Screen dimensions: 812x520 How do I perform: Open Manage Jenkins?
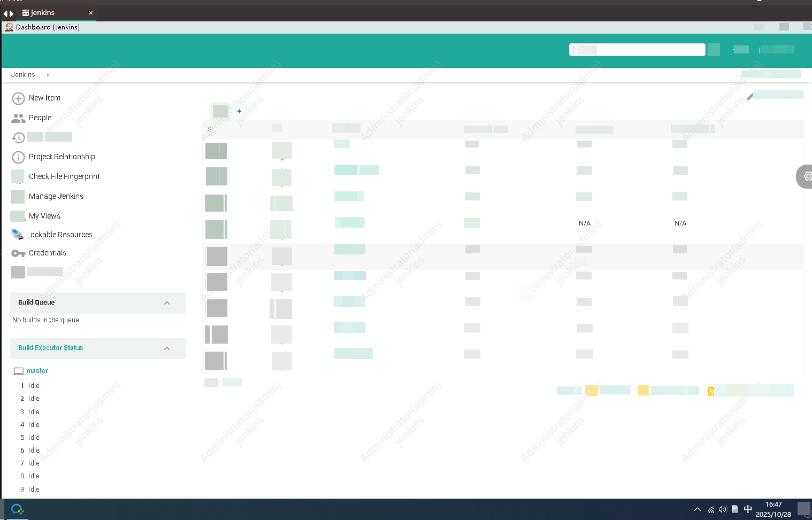(56, 196)
